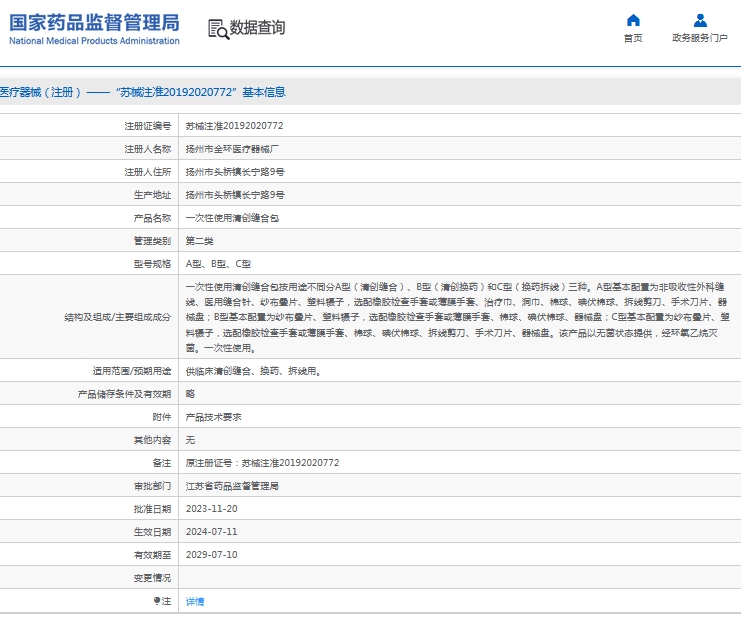
Task: Select approval department 江苏省药品监督管理局
Action: 232,486
